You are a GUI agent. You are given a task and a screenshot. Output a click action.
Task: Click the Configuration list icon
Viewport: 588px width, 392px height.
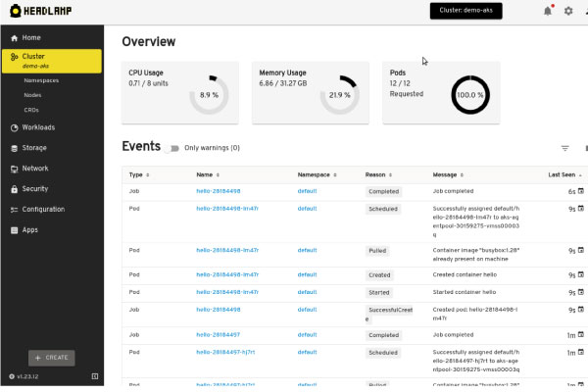15,210
